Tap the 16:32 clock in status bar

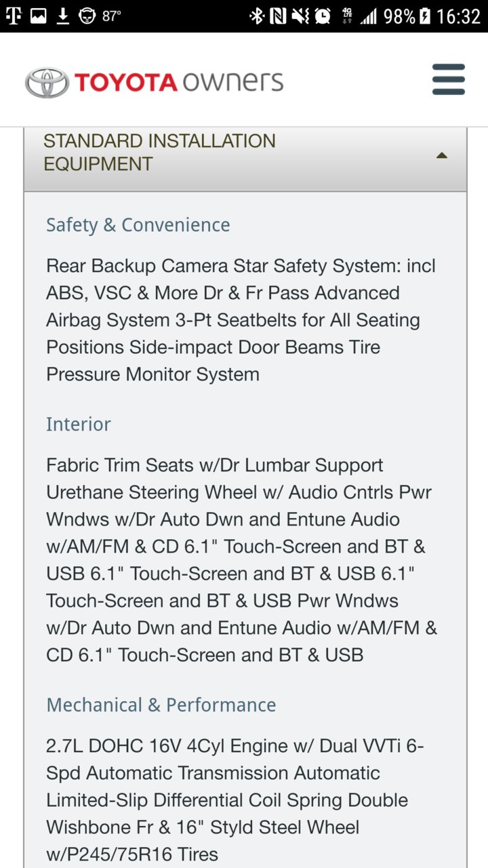click(458, 16)
